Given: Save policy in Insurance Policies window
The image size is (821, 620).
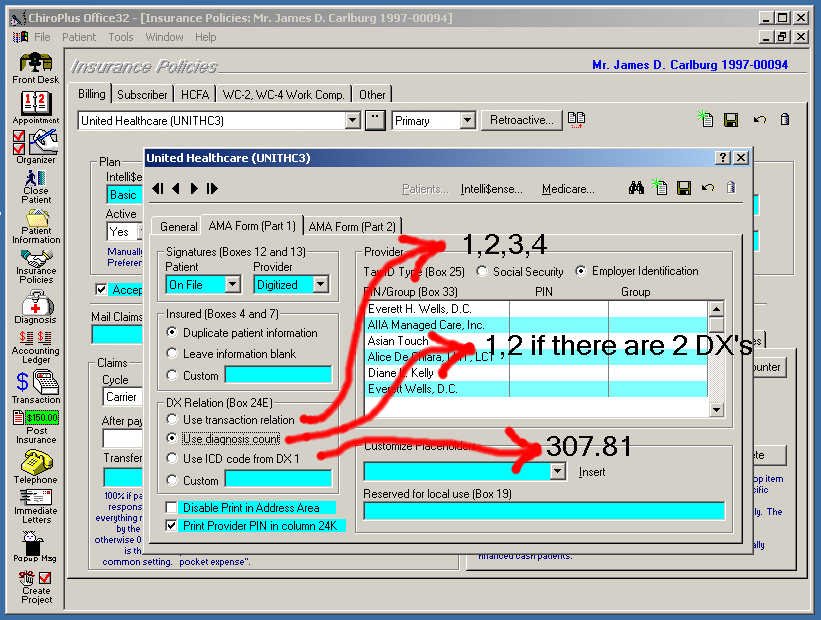Looking at the screenshot, I should (x=731, y=120).
